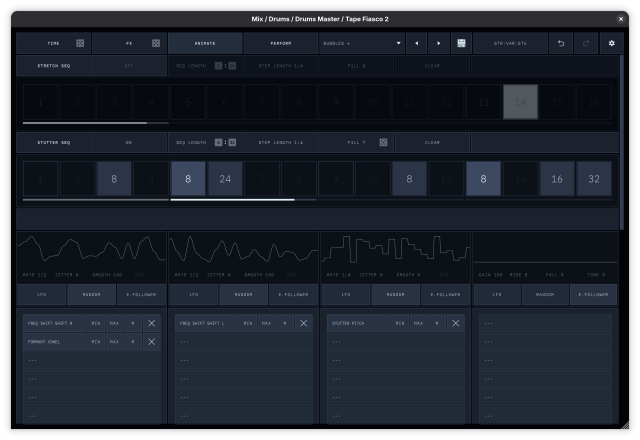Click MAX for STUTTER PITCH target
Image resolution: width=640 pixels, height=440 pixels.
coord(418,323)
